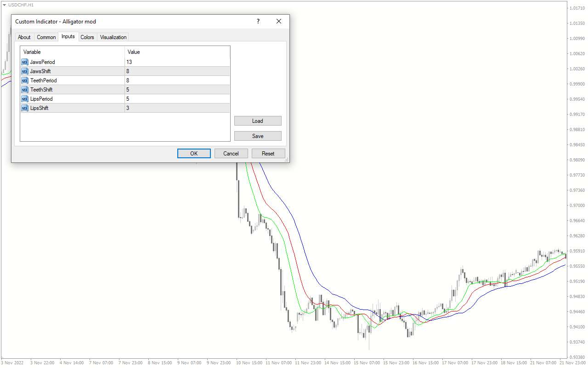This screenshot has height=368, width=588.
Task: Click the JawsShift variable icon
Action: (25, 71)
